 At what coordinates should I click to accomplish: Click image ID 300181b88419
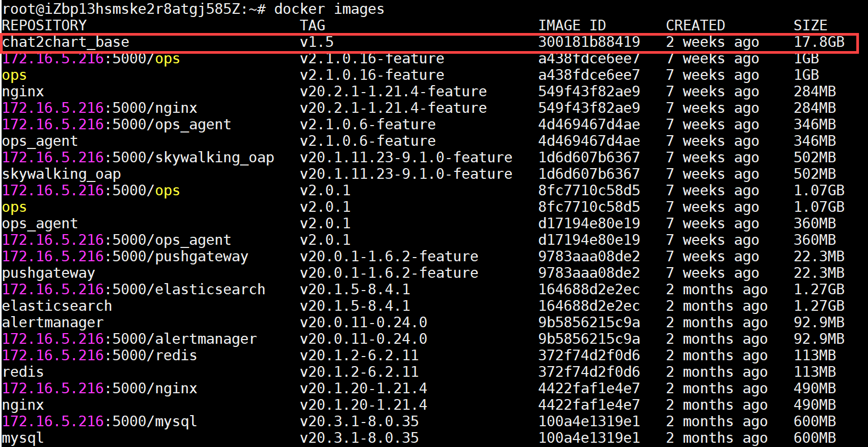pyautogui.click(x=589, y=42)
